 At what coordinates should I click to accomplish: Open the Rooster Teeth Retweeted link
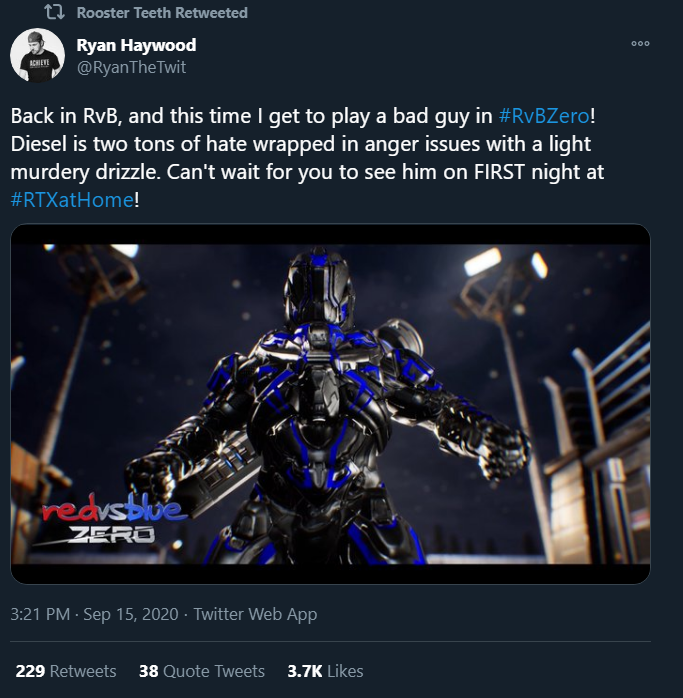(162, 13)
